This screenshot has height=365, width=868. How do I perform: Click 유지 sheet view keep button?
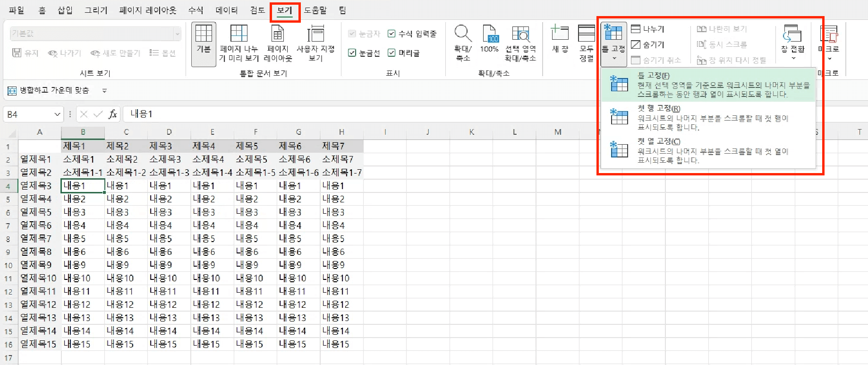[25, 53]
